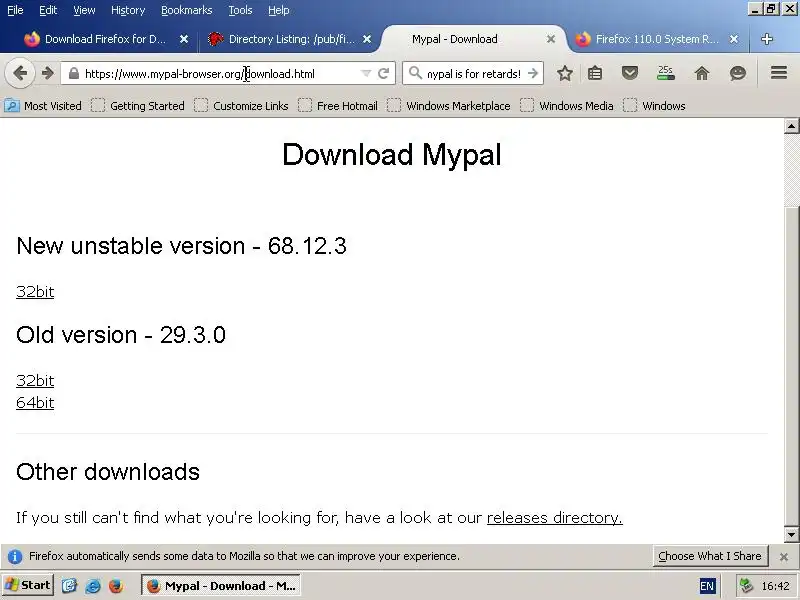Click Show Desktop quick launch icon
The width and height of the screenshot is (800, 600).
click(69, 586)
